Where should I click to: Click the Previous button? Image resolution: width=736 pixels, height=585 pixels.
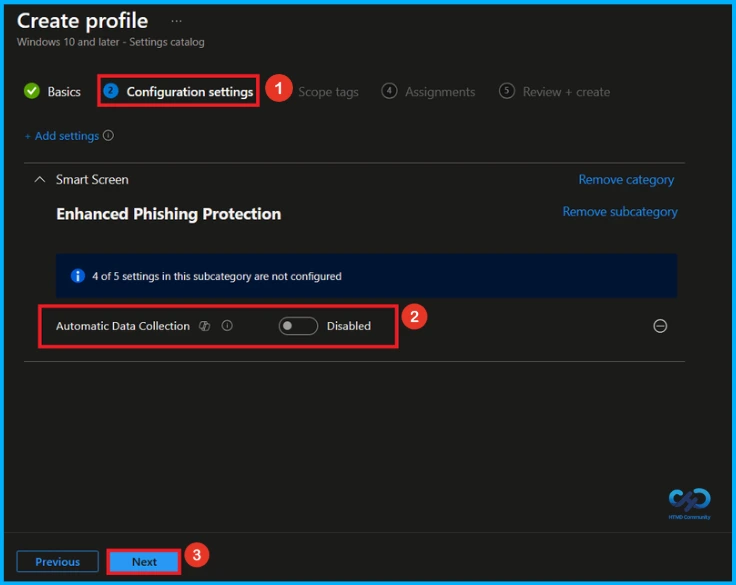[58, 562]
